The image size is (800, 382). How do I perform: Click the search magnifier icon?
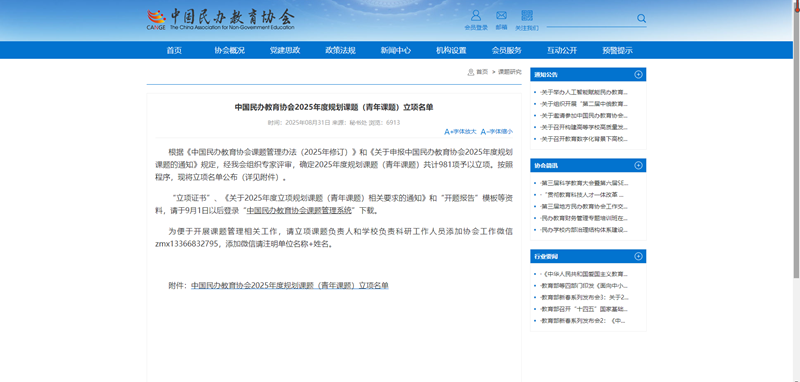641,18
